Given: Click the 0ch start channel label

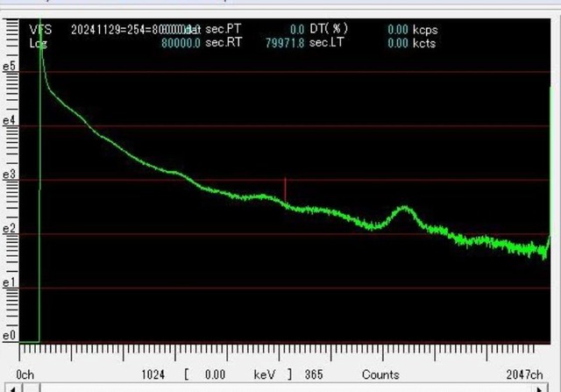Looking at the screenshot, I should 25,374.
